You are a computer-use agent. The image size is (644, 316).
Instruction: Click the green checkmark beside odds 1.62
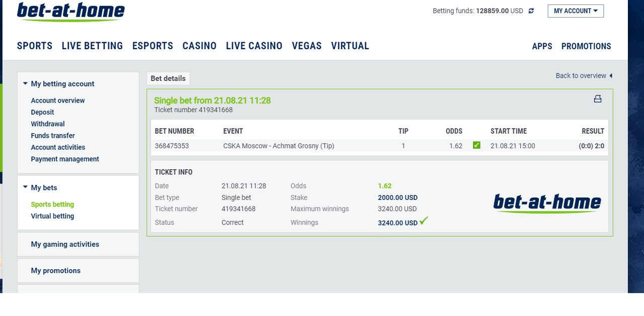click(x=476, y=145)
